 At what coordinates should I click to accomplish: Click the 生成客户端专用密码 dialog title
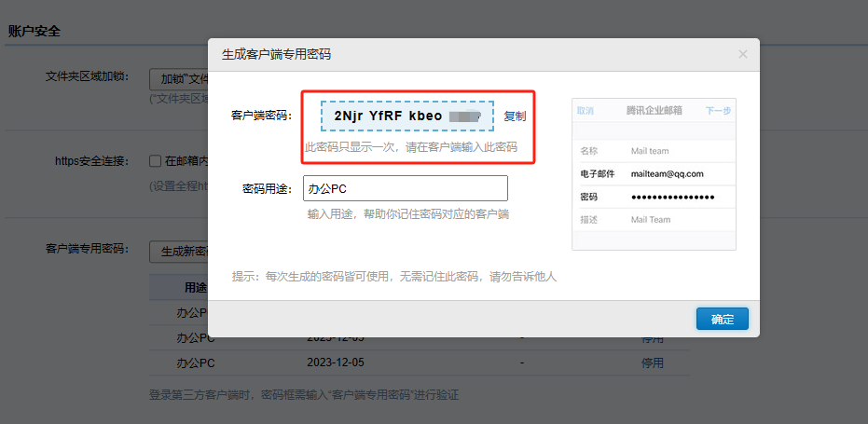coord(276,54)
